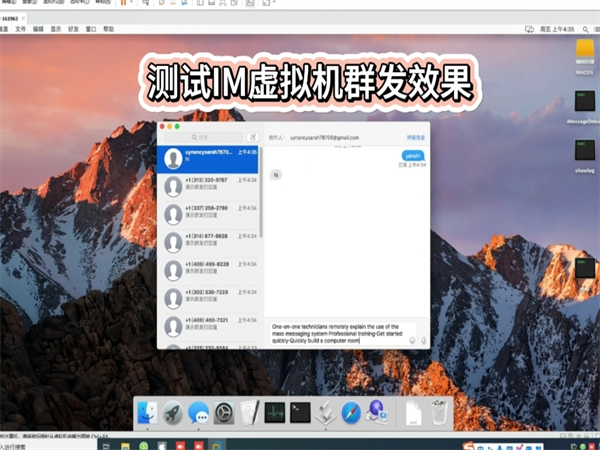The image size is (600, 450).
Task: Open Finder from the dock
Action: [x=147, y=412]
